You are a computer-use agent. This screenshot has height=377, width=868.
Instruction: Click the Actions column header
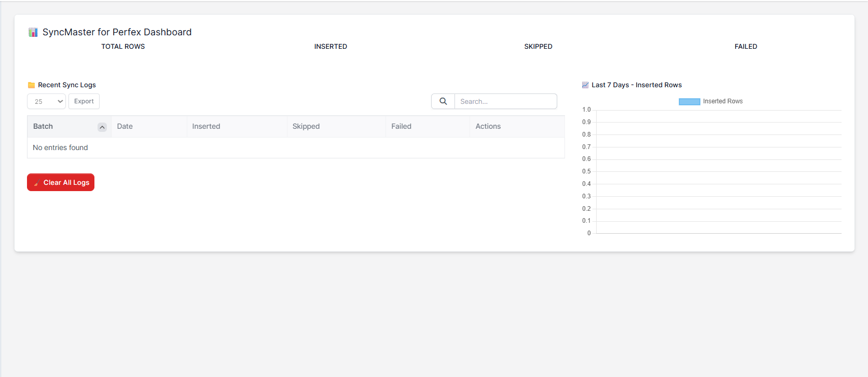488,126
